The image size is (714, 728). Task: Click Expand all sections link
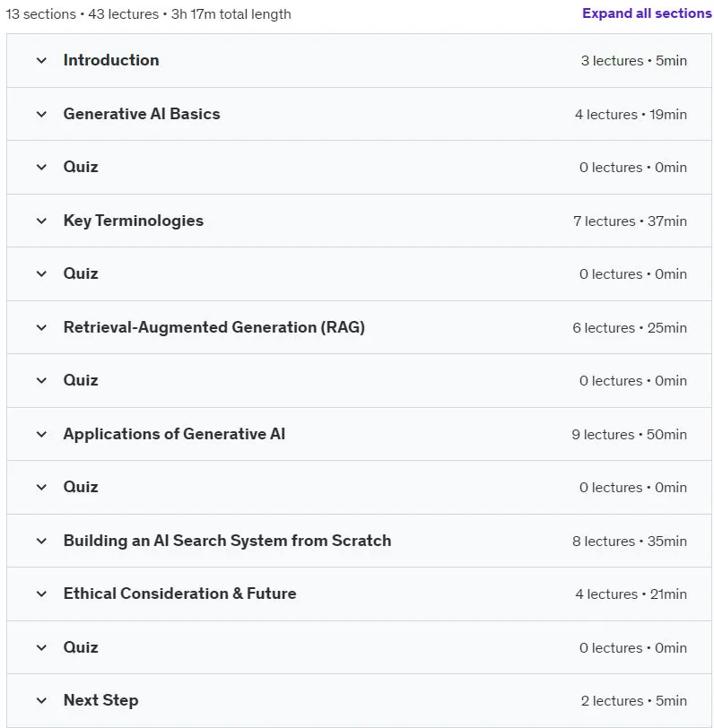coord(647,13)
